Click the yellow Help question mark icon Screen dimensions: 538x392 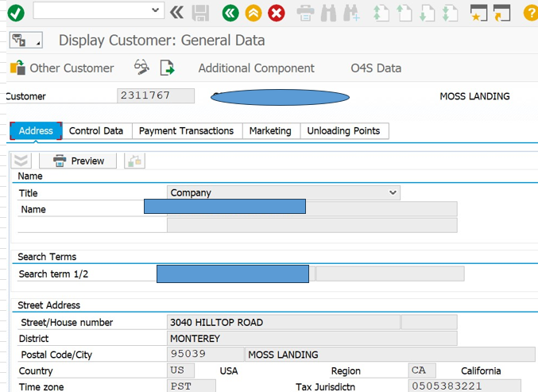pyautogui.click(x=530, y=13)
